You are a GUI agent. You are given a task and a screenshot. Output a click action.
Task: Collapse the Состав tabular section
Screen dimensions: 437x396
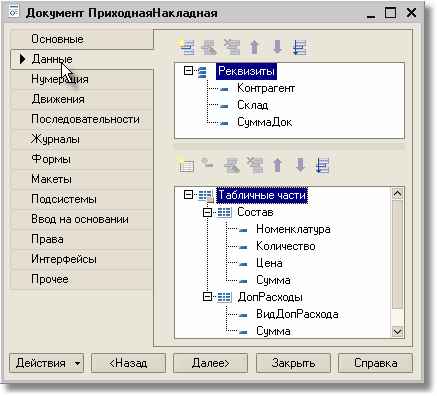tap(207, 212)
